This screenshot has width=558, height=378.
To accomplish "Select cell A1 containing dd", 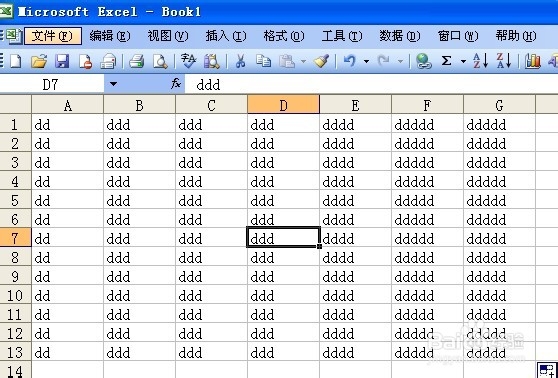I will [x=68, y=124].
